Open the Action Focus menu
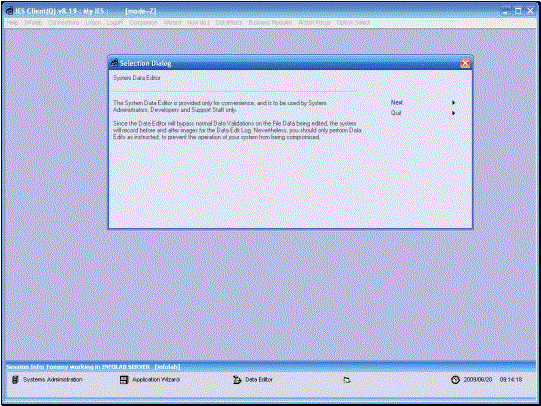The height and width of the screenshot is (406, 541). [314, 22]
